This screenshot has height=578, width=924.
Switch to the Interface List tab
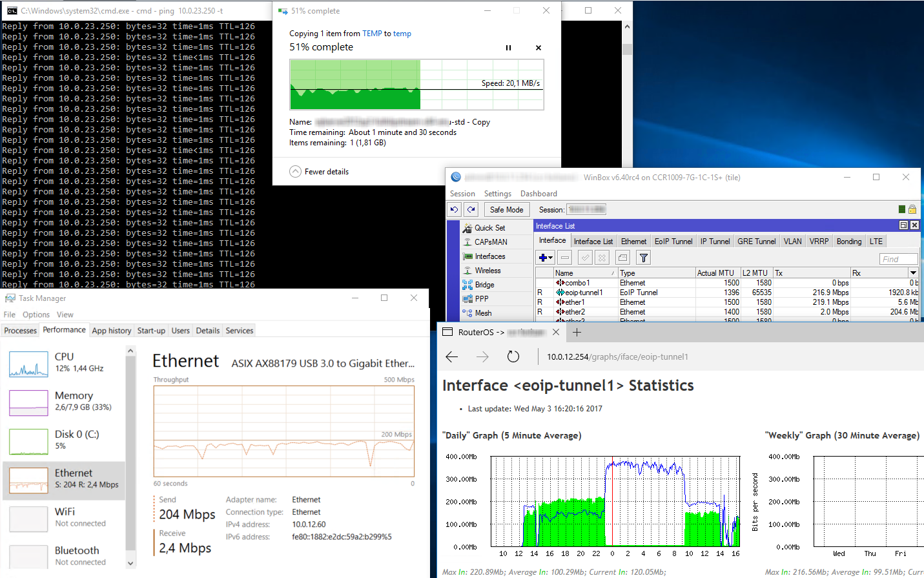click(593, 242)
